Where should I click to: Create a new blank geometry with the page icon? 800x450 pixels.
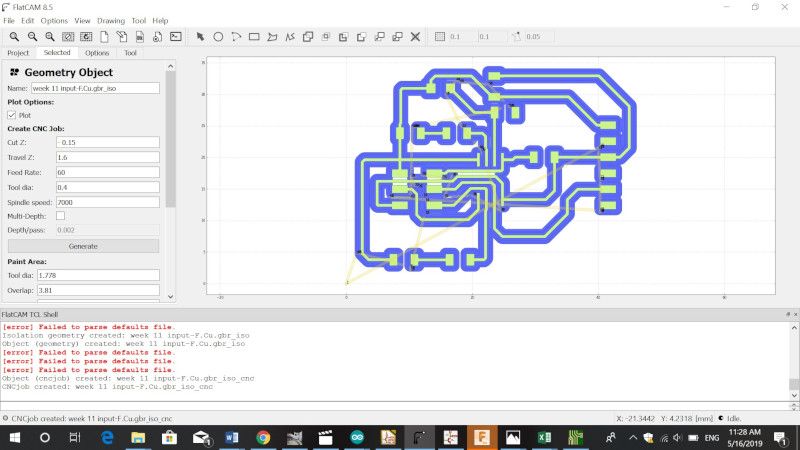[104, 37]
